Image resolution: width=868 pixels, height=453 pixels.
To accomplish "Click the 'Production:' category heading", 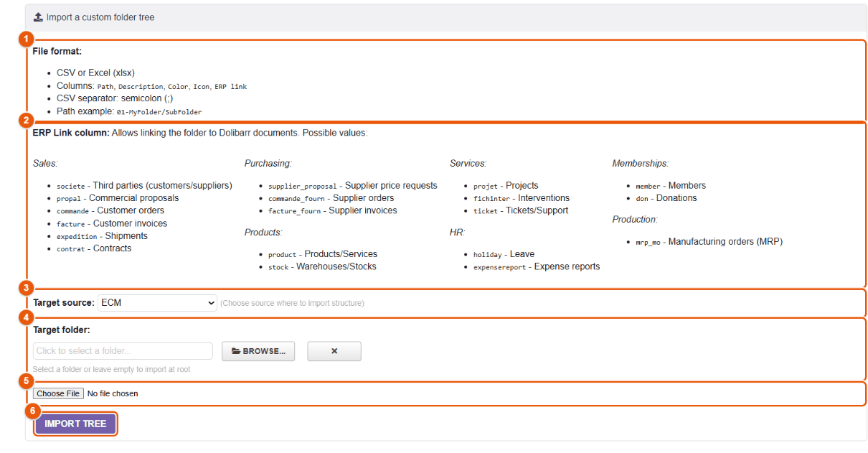I will click(x=635, y=220).
